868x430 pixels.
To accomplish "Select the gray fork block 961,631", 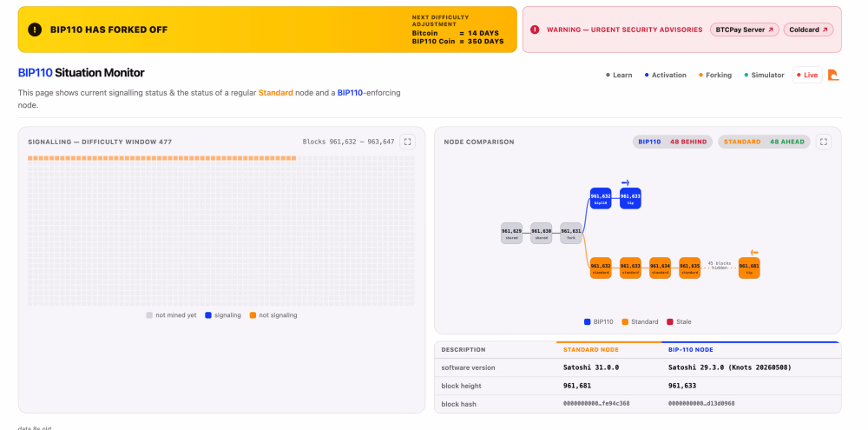I will click(x=571, y=233).
